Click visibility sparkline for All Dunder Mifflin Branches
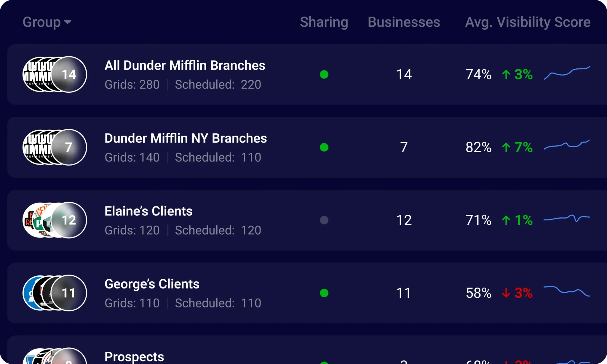607x364 pixels. click(567, 73)
